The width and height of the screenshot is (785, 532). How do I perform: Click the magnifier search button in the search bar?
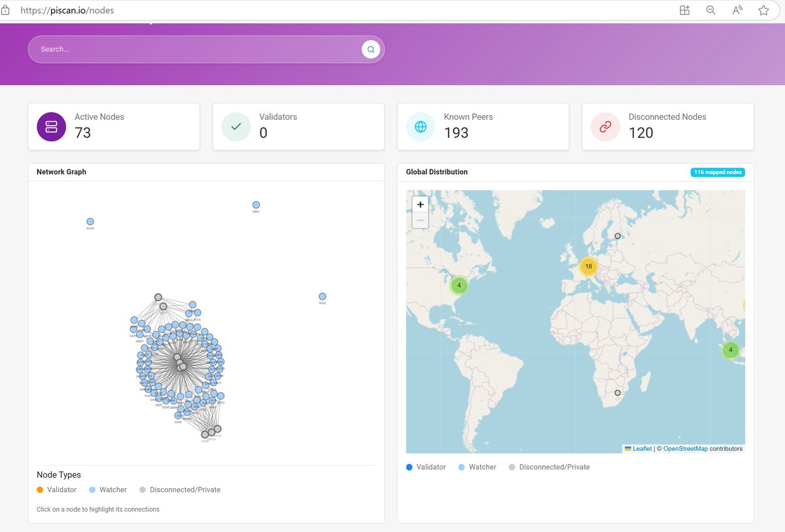371,49
